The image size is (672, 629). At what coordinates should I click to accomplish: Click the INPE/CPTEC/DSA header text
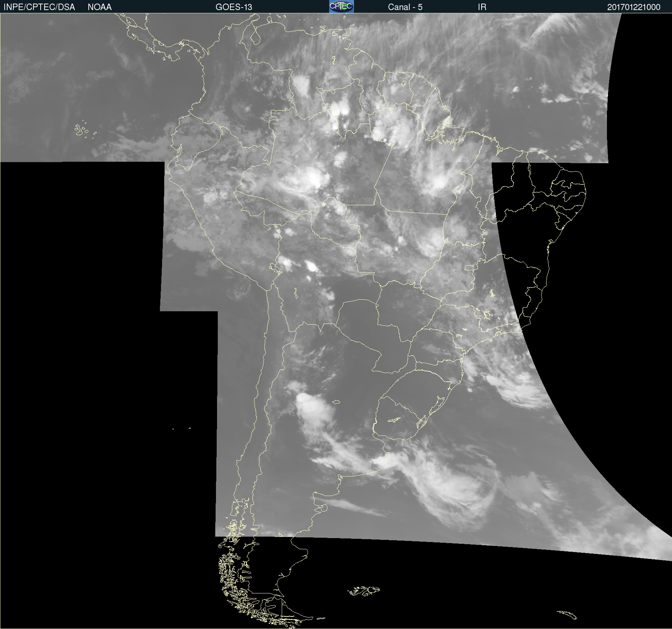[x=39, y=7]
